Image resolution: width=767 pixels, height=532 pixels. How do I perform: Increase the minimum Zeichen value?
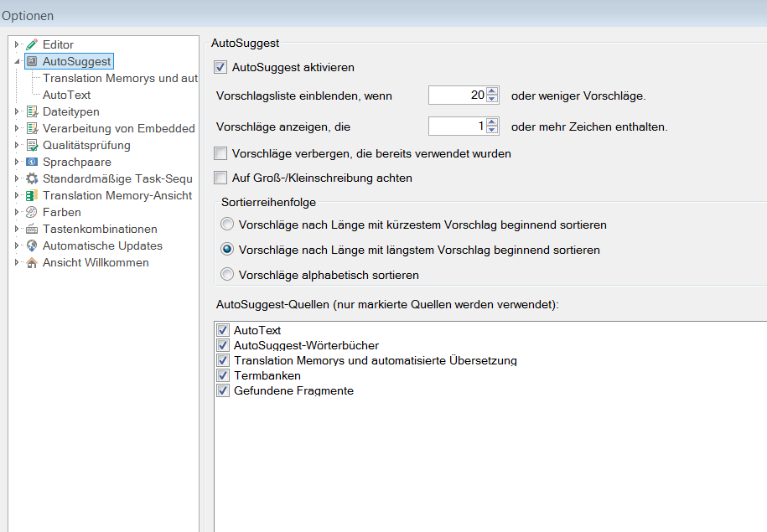pyautogui.click(x=492, y=122)
